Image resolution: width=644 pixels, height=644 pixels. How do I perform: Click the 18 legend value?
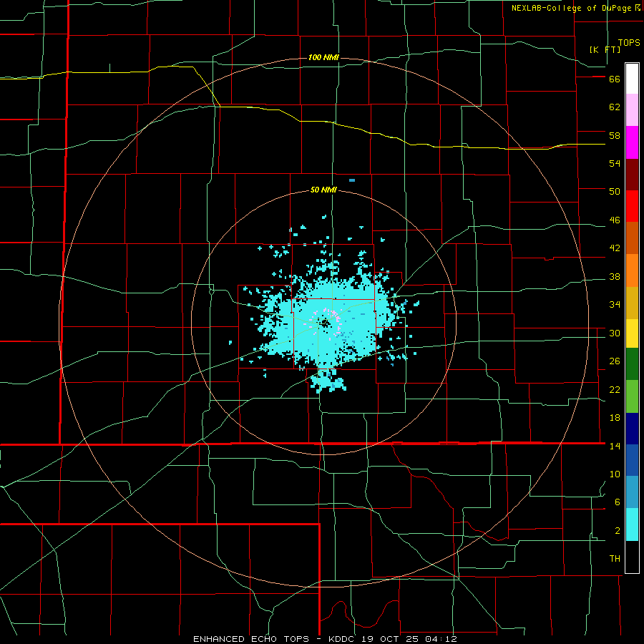point(615,418)
